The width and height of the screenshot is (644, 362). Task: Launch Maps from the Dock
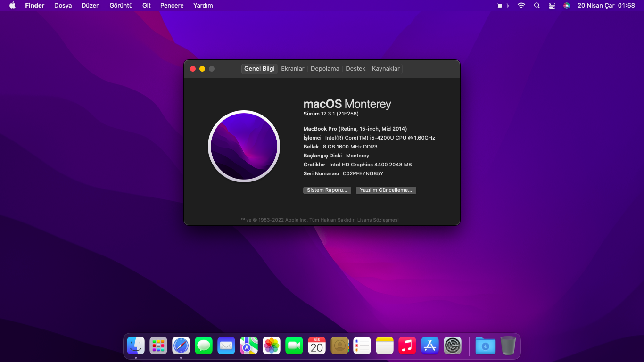[249, 346]
